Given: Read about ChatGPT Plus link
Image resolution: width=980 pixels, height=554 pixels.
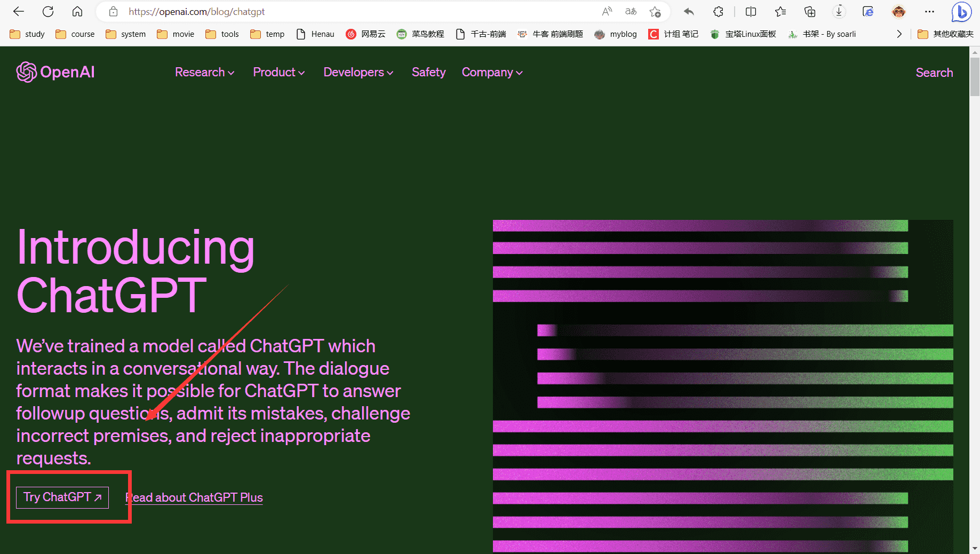Looking at the screenshot, I should pyautogui.click(x=194, y=497).
